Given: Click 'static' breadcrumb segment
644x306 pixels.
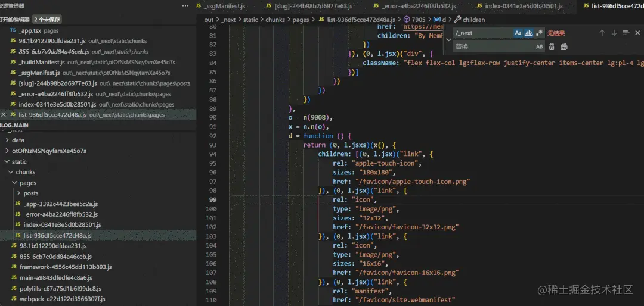Looking at the screenshot, I should pyautogui.click(x=250, y=20).
